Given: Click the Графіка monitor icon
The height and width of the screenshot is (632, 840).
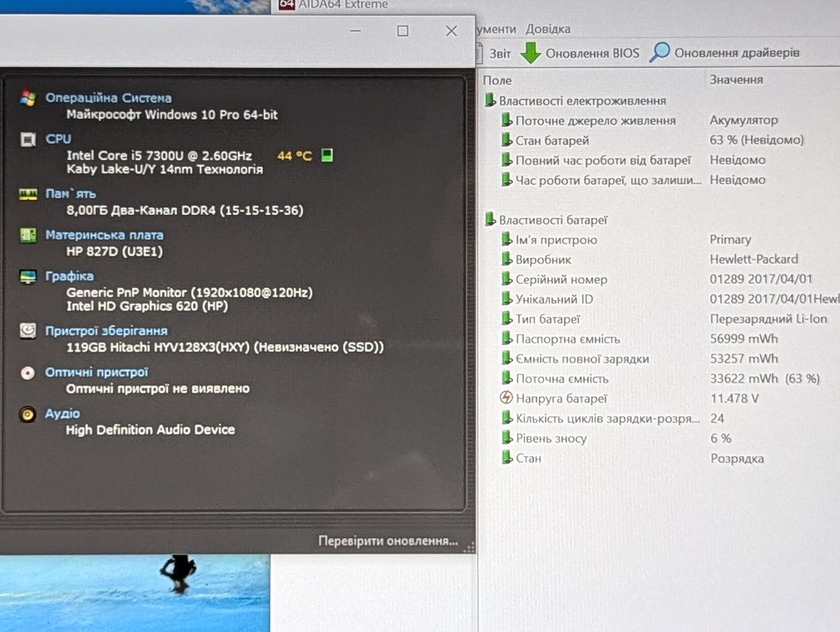Looking at the screenshot, I should [28, 276].
